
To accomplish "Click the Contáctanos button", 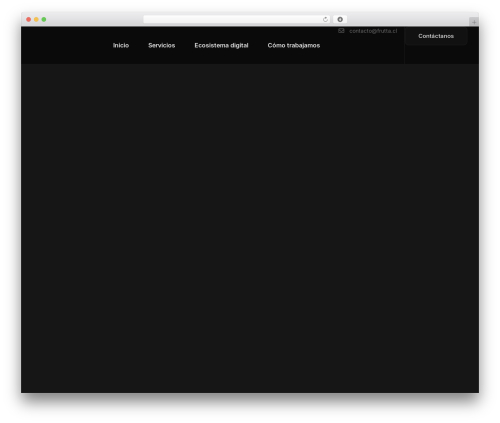I will [x=436, y=36].
